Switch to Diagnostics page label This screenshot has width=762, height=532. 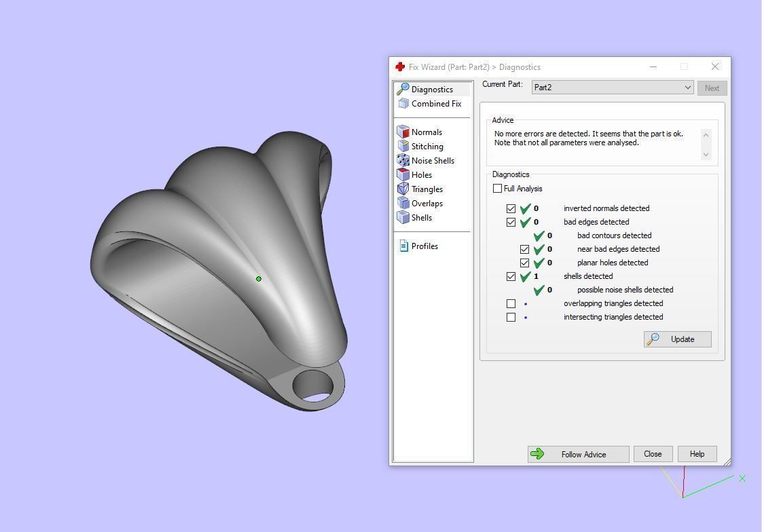coord(432,90)
